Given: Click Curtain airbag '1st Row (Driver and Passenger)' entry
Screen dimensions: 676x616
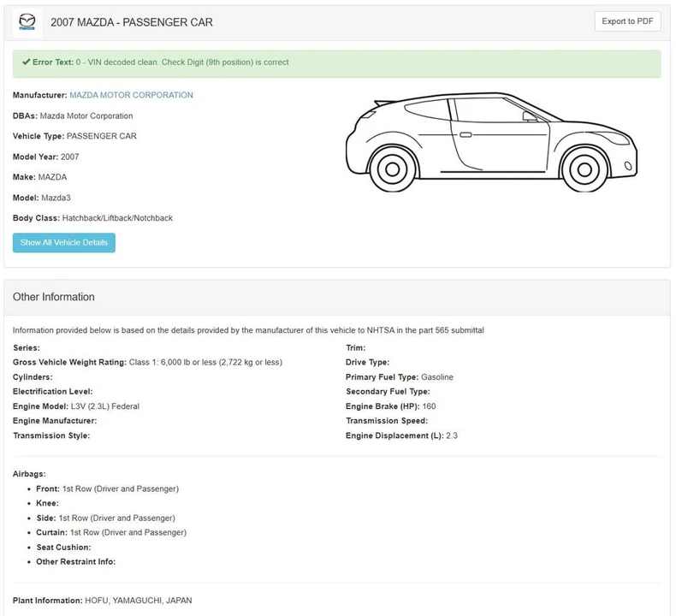Looking at the screenshot, I should (128, 533).
